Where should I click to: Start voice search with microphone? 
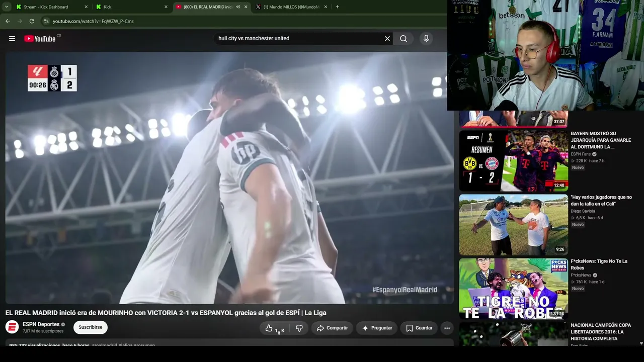click(x=426, y=38)
